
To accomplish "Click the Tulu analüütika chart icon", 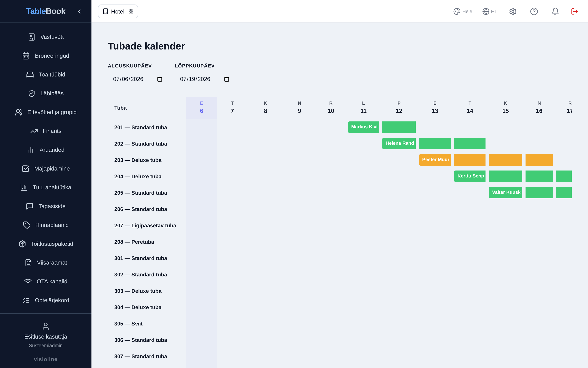I will point(24,187).
